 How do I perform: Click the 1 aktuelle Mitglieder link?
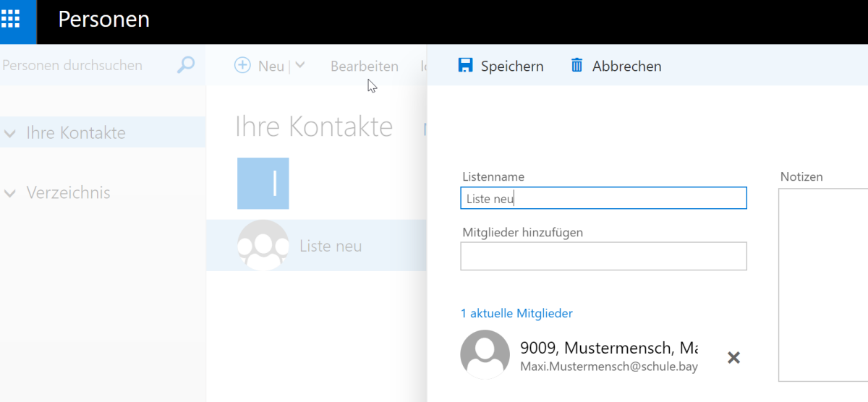(x=516, y=313)
